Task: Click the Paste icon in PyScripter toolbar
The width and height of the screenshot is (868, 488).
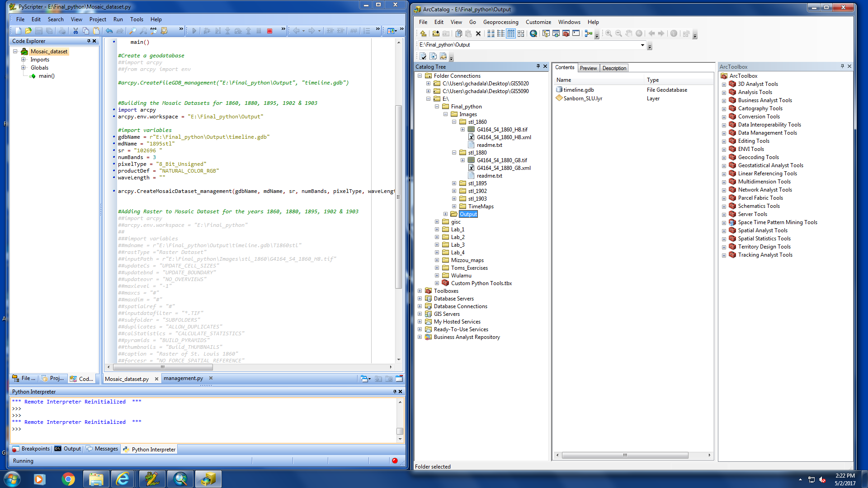Action: 96,31
